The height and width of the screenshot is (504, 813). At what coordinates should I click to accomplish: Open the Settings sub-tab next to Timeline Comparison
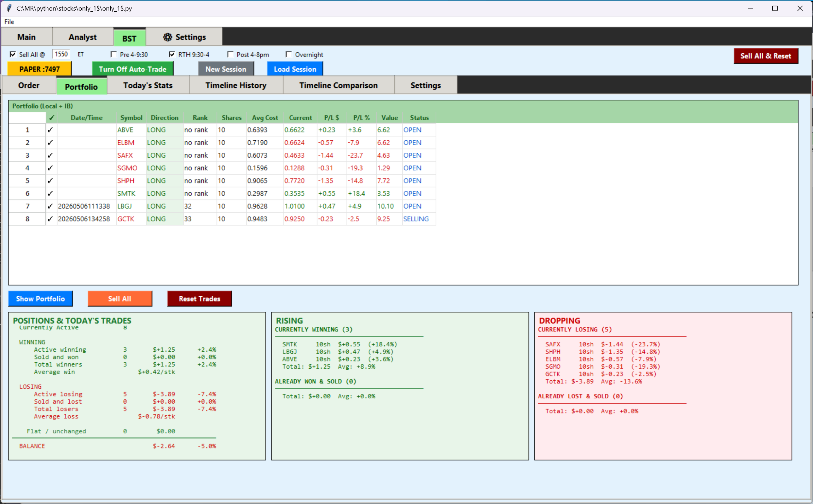coord(425,86)
